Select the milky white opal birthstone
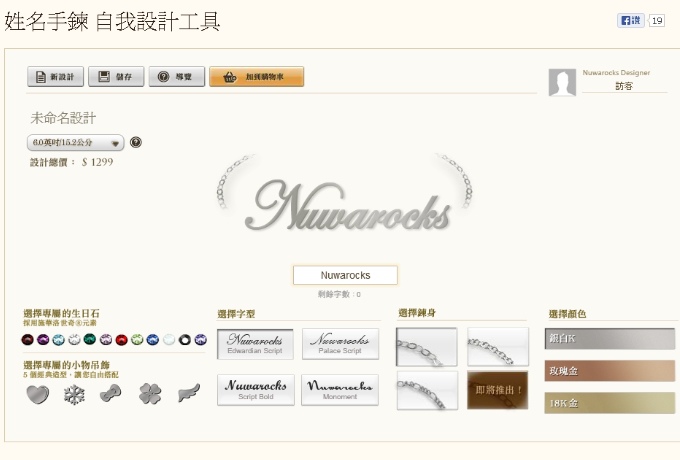680x460 pixels. 169,339
